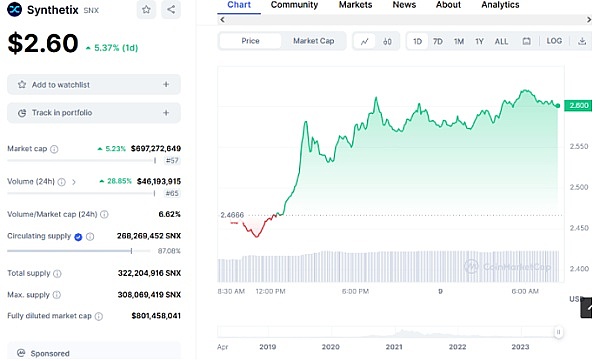Click the timeline range slider handle
Screen dimensions: 600x361
pyautogui.click(x=558, y=332)
